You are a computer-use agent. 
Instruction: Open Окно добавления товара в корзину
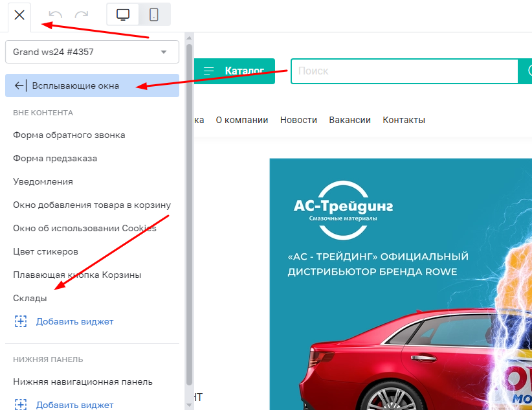tap(92, 205)
